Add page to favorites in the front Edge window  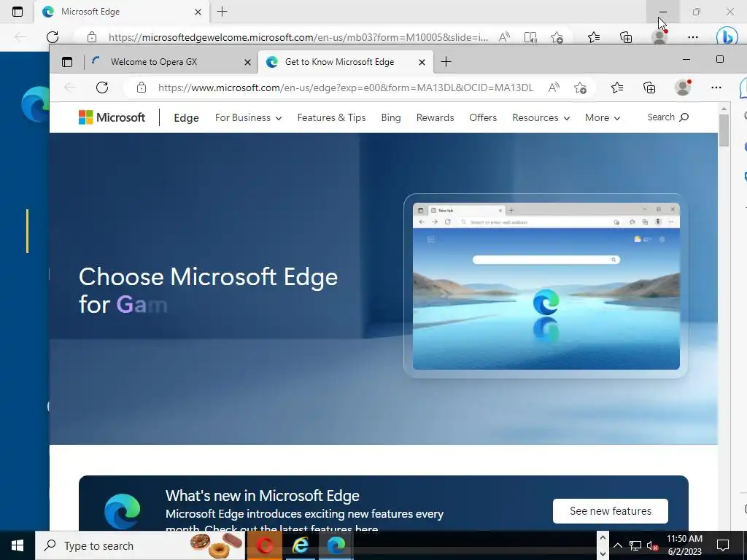(580, 87)
